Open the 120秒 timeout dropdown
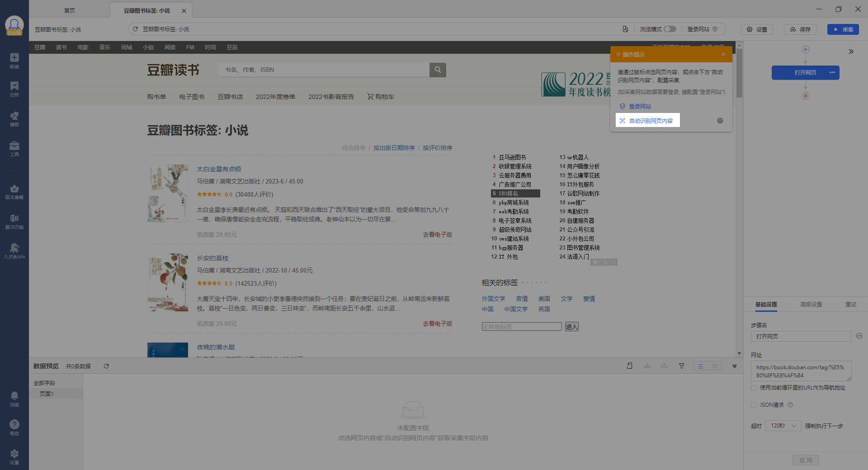Image resolution: width=868 pixels, height=470 pixels. 783,426
